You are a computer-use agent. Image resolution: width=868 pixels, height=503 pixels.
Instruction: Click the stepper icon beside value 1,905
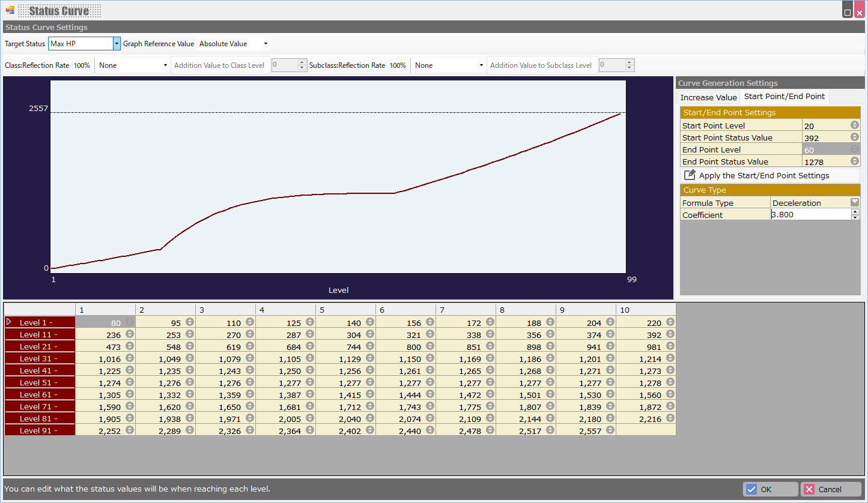pyautogui.click(x=129, y=418)
